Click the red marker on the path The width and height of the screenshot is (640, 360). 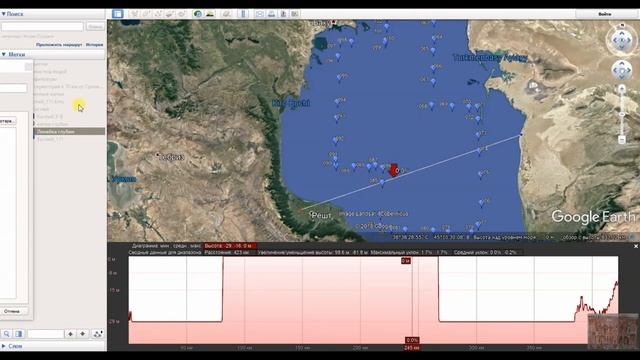tap(393, 170)
